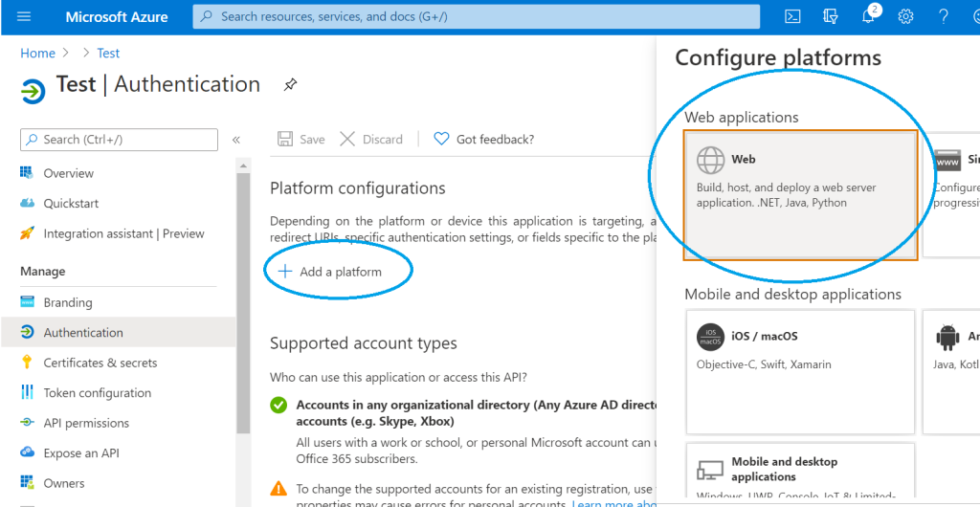Click the Configure platforms title
Image resolution: width=980 pixels, height=507 pixels.
click(x=778, y=58)
